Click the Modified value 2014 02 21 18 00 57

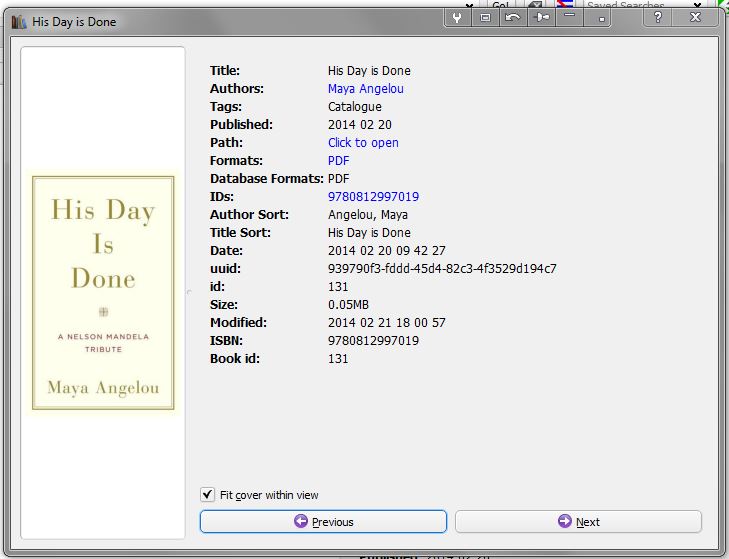387,323
